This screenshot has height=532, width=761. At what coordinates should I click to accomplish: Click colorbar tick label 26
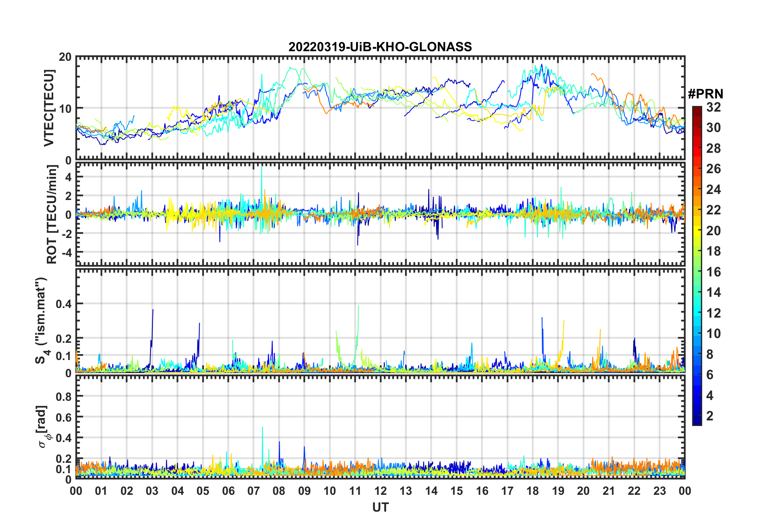pos(713,169)
